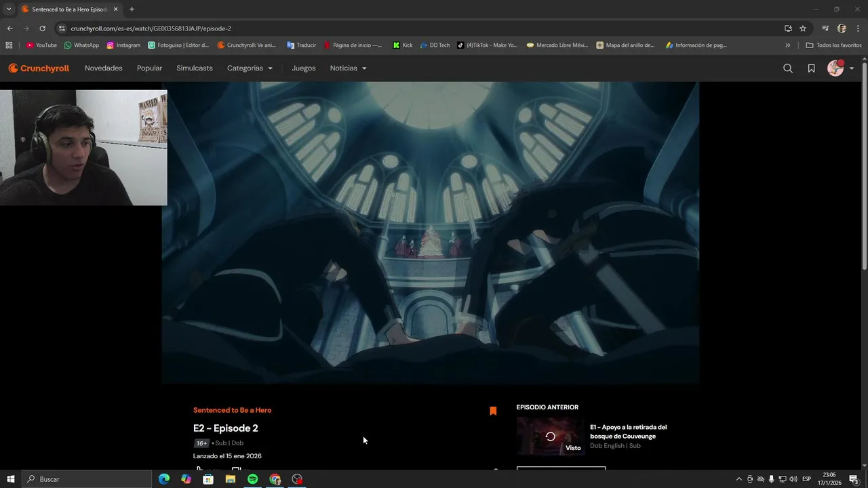This screenshot has height=488, width=868.
Task: Open the user profile avatar menu
Action: click(840, 68)
